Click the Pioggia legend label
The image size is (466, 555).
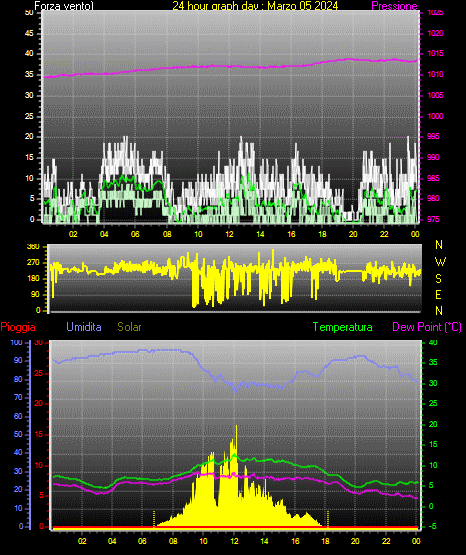pos(18,327)
